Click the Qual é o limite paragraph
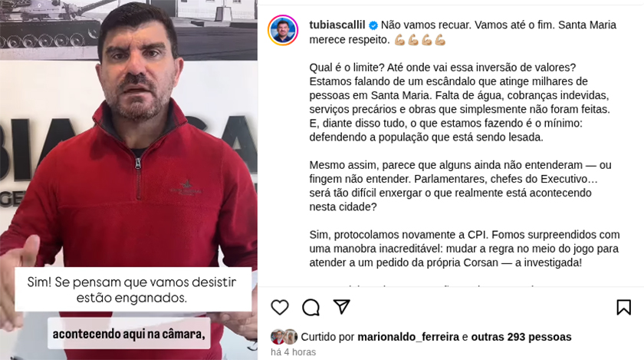 point(459,102)
